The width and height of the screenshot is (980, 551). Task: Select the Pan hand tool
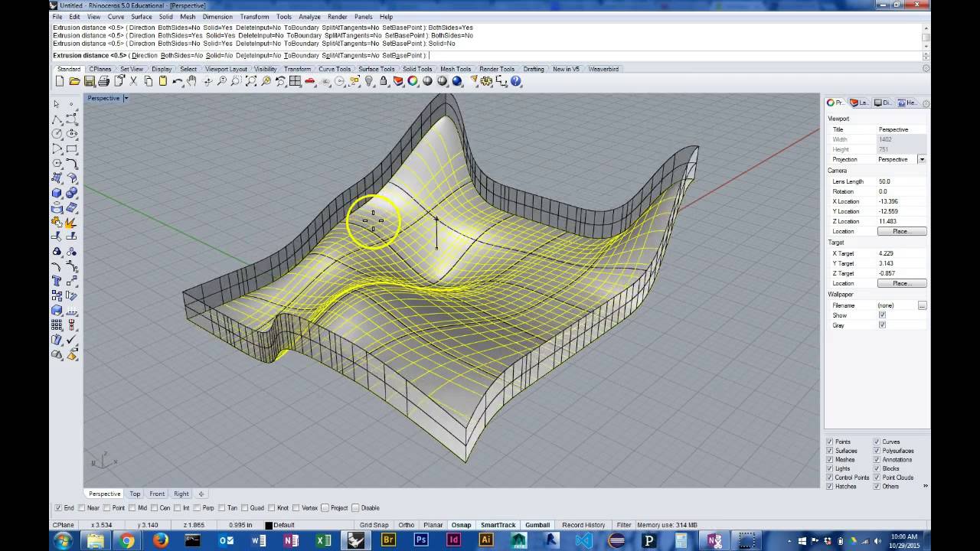click(x=191, y=81)
